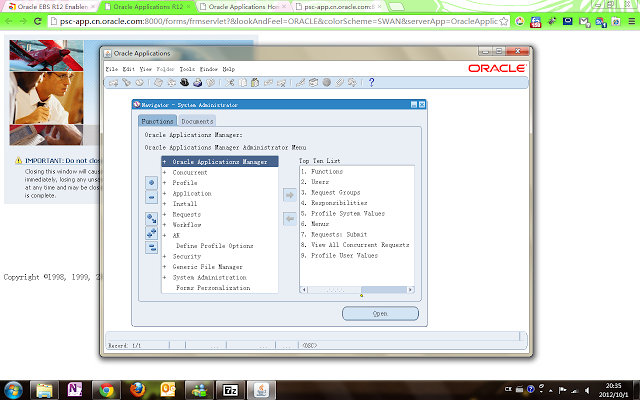
Task: Select Define Profile Options in tree
Action: coord(215,246)
